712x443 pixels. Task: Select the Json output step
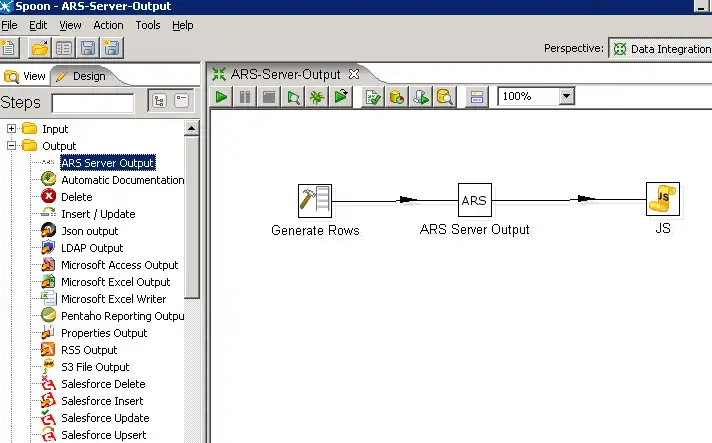pyautogui.click(x=89, y=231)
